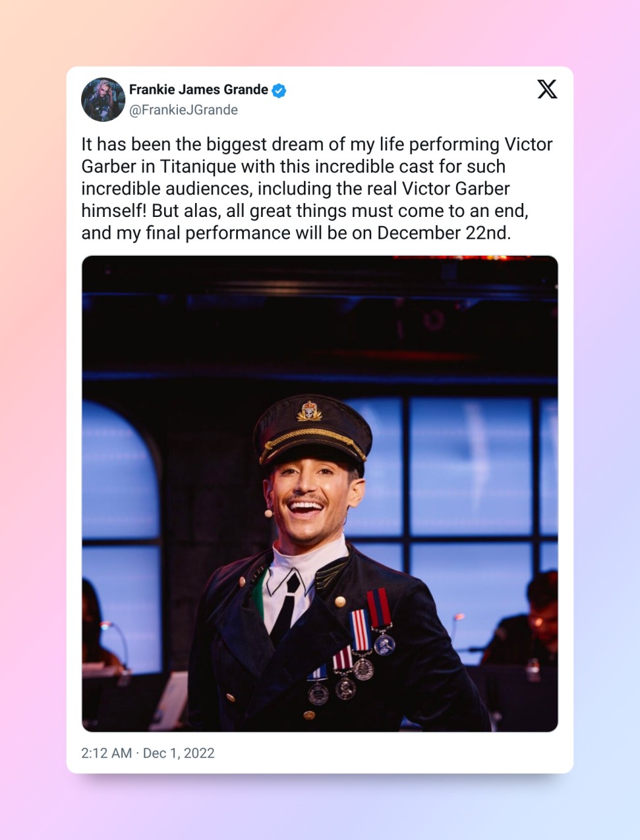Click the blue verified checkmark badge
This screenshot has width=640, height=840.
tap(279, 90)
